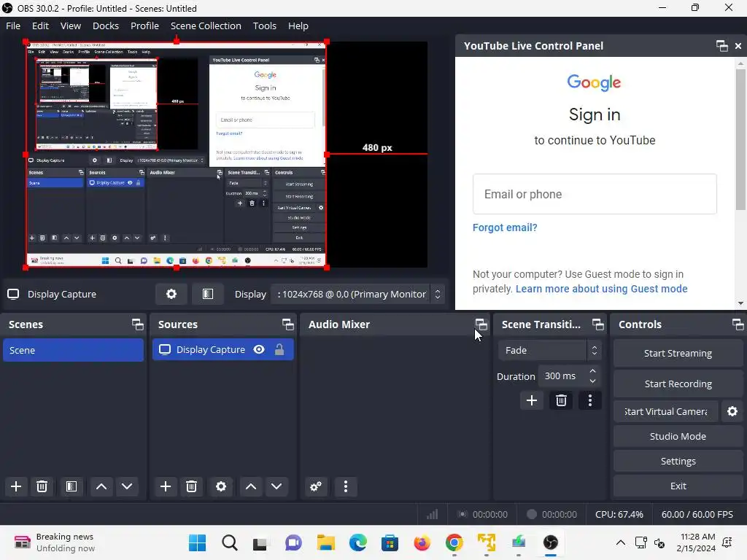Add a new scene with plus icon
Viewport: 747px width, 560px height.
coord(16,486)
